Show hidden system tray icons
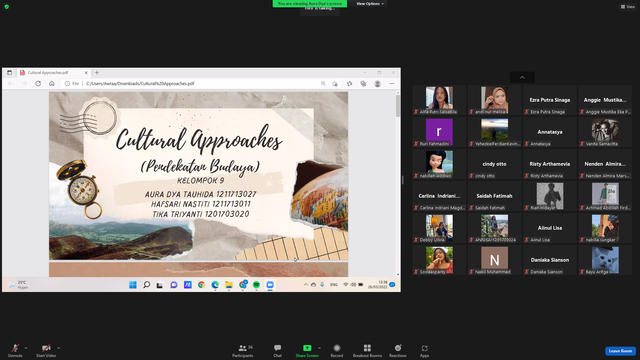The width and height of the screenshot is (640, 360). coord(306,284)
